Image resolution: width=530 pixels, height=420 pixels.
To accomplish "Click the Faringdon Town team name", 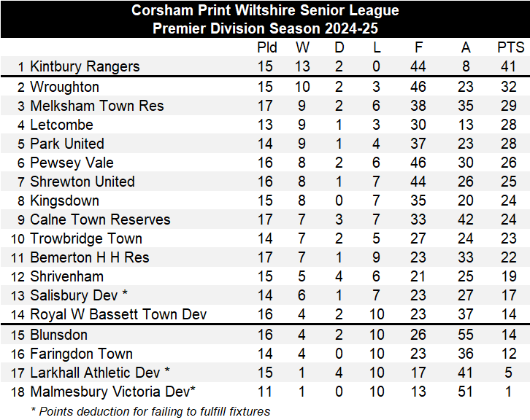I will 81,354.
